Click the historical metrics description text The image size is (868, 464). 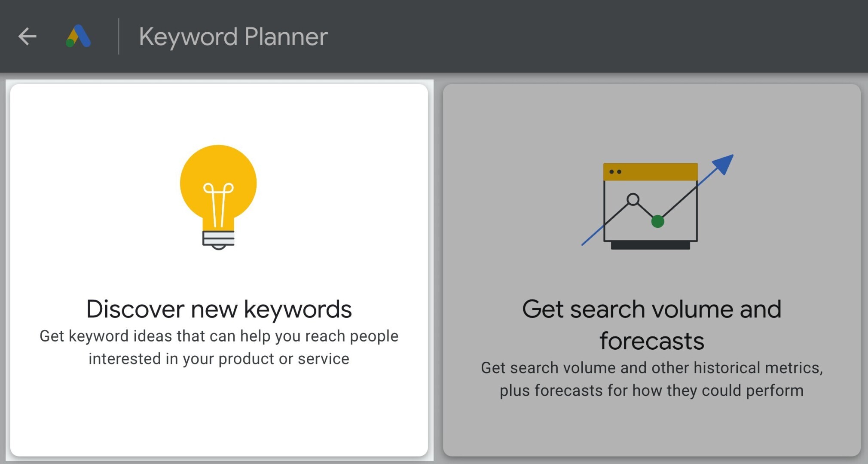pos(652,379)
